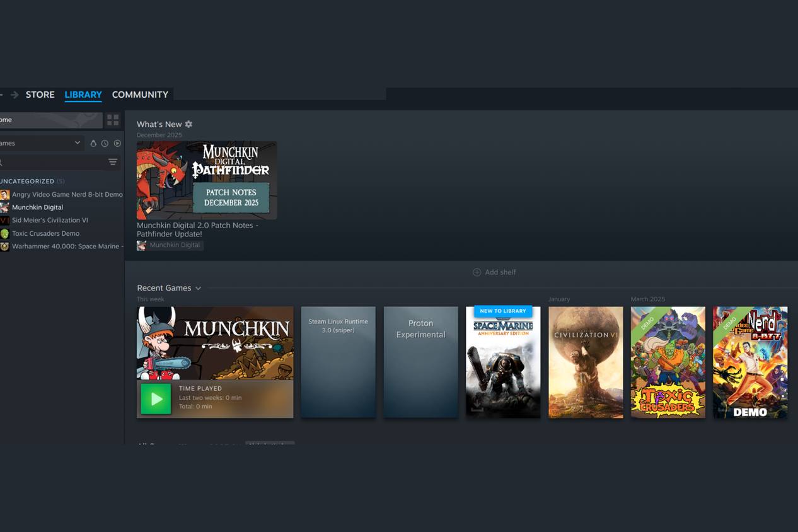798x532 pixels.
Task: Click the Civilization VI list icon
Action: pyautogui.click(x=4, y=221)
